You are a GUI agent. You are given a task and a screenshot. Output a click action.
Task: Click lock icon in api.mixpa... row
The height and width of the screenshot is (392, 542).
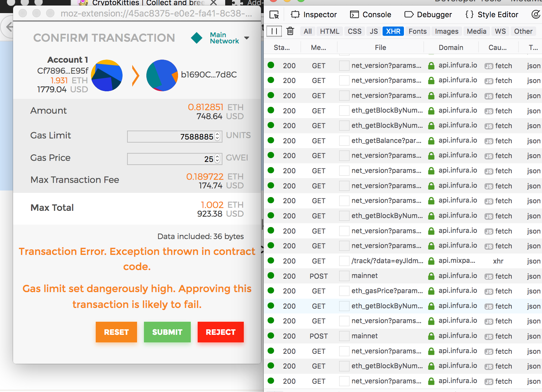tap(431, 261)
